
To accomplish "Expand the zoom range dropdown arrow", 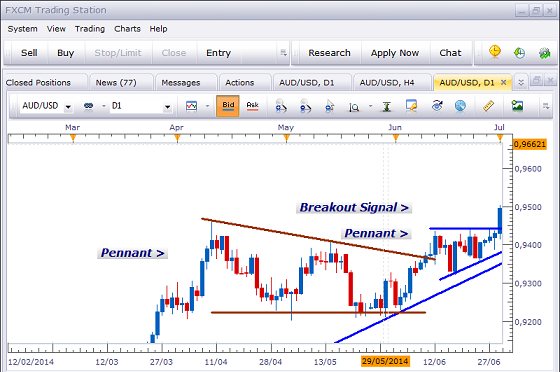I will pyautogui.click(x=370, y=106).
